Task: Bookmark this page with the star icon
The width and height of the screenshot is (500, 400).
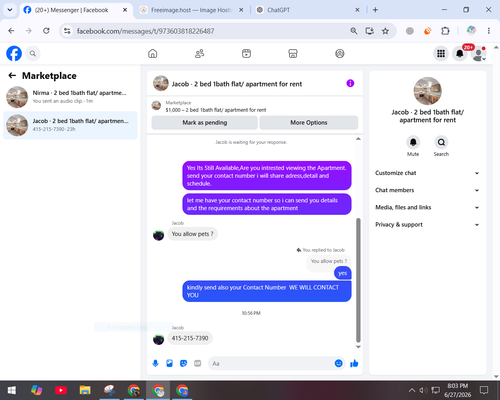Action: coord(385,31)
